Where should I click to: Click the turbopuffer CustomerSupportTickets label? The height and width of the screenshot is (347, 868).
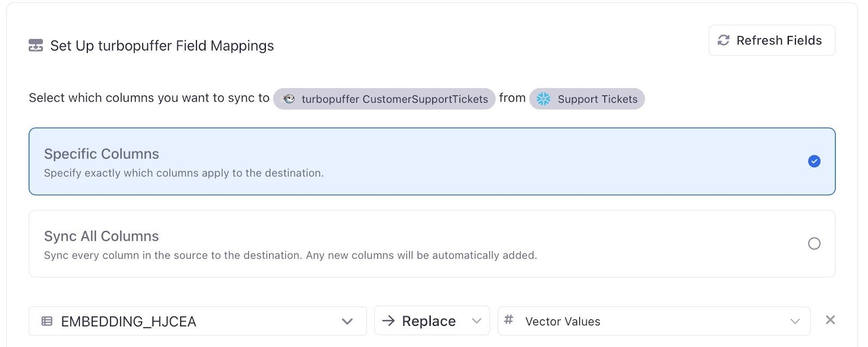(x=394, y=99)
